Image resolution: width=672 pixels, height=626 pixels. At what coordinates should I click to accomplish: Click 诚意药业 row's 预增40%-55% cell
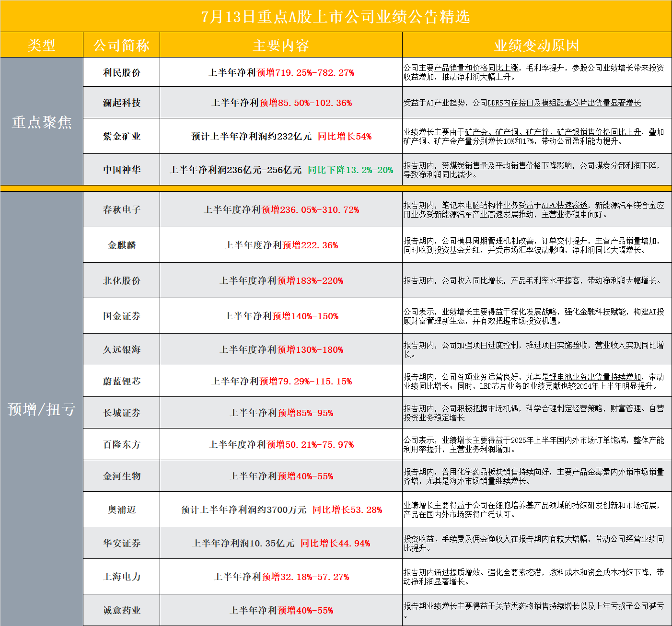coord(281,610)
